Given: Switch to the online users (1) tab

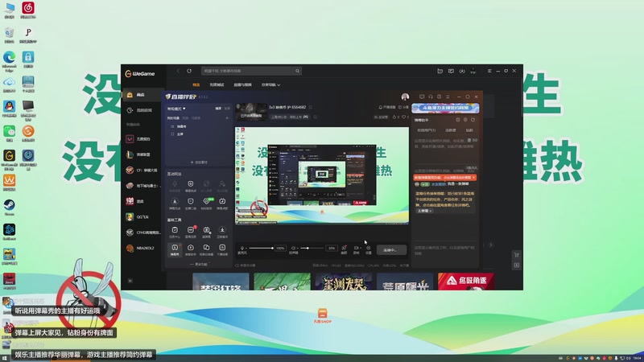Looking at the screenshot, I should coord(427,130).
